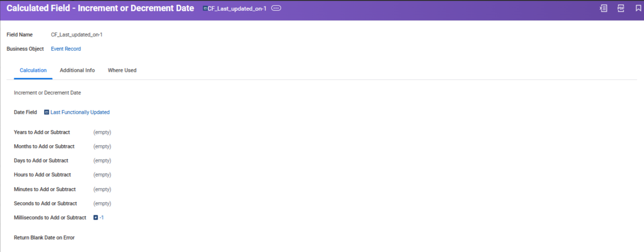644x252 pixels.
Task: Open the Additional Info tab
Action: (x=77, y=70)
